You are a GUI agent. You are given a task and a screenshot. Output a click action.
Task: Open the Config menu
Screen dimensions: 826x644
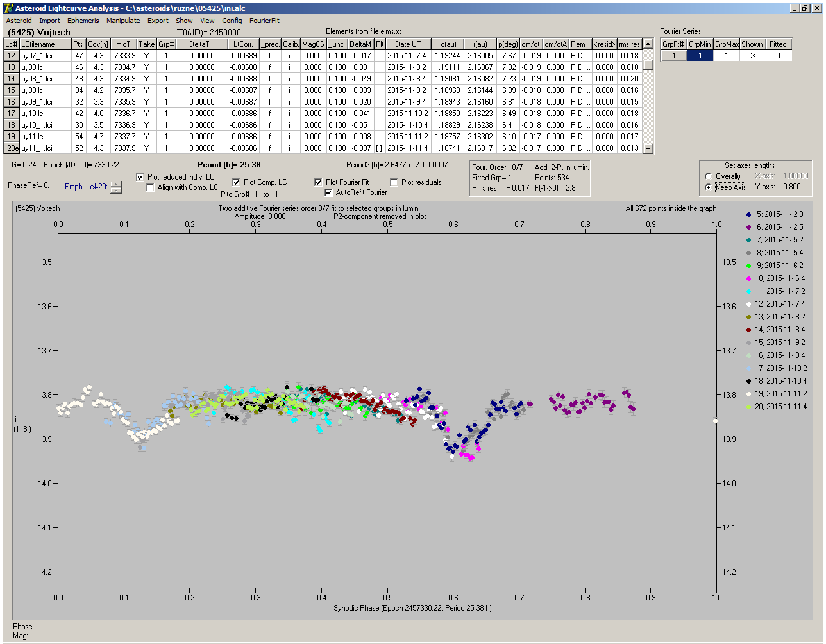click(232, 21)
